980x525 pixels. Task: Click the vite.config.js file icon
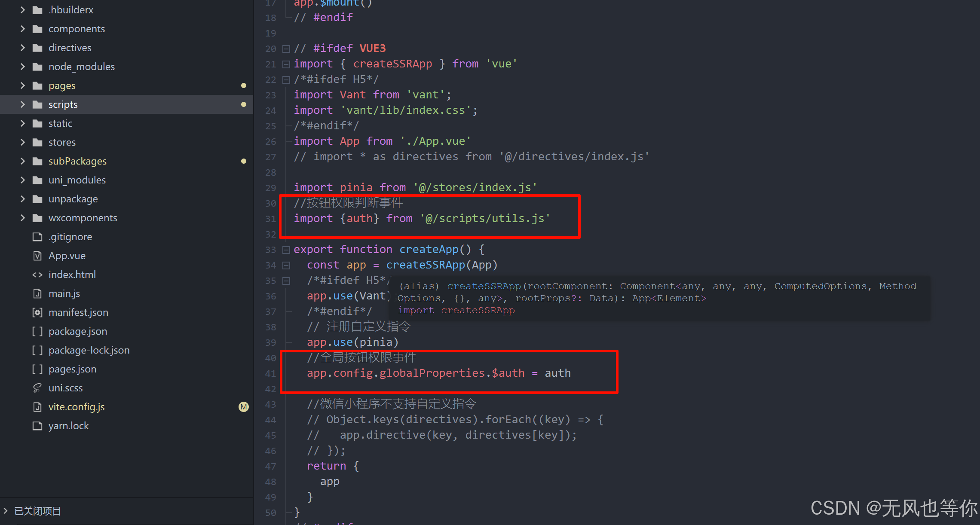tap(37, 407)
